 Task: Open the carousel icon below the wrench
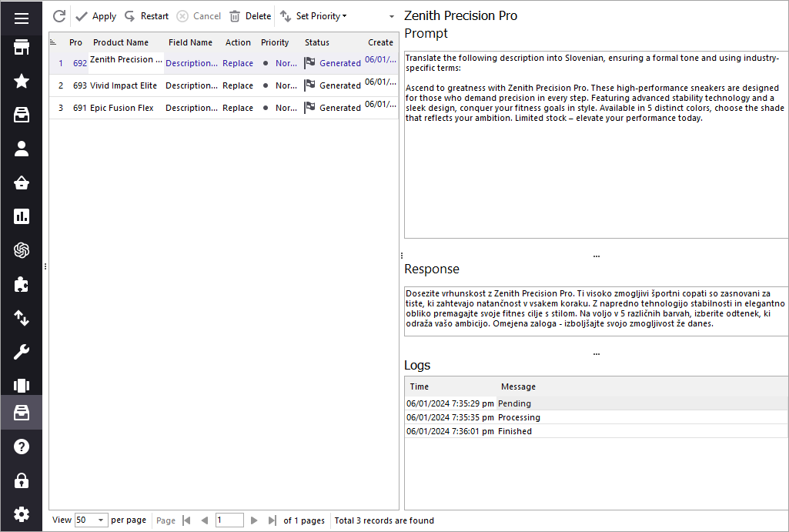pos(21,386)
